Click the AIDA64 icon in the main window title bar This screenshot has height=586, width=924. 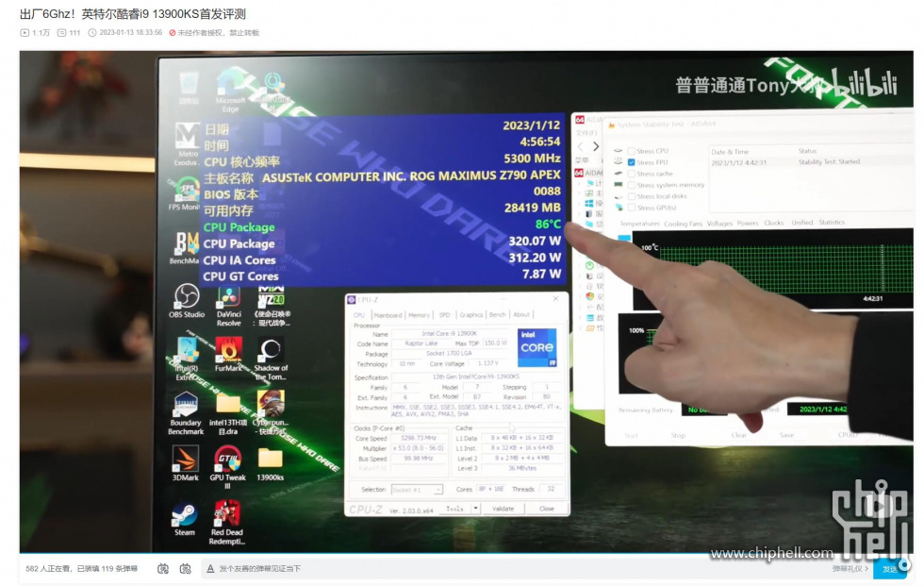click(x=579, y=120)
